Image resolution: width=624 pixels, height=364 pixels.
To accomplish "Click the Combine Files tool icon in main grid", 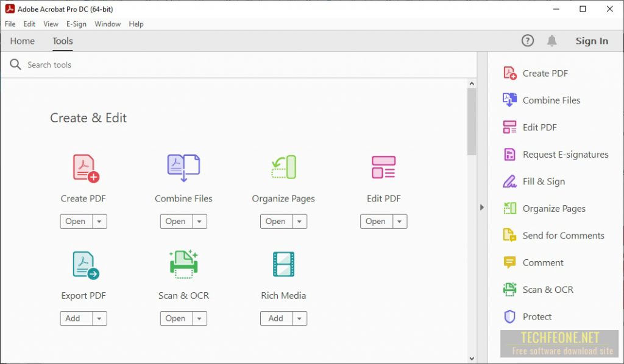I will (183, 167).
